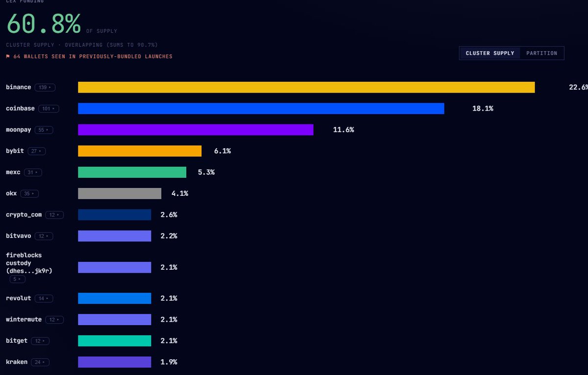Select the orange bybit supply bar
588x375 pixels.
click(140, 151)
